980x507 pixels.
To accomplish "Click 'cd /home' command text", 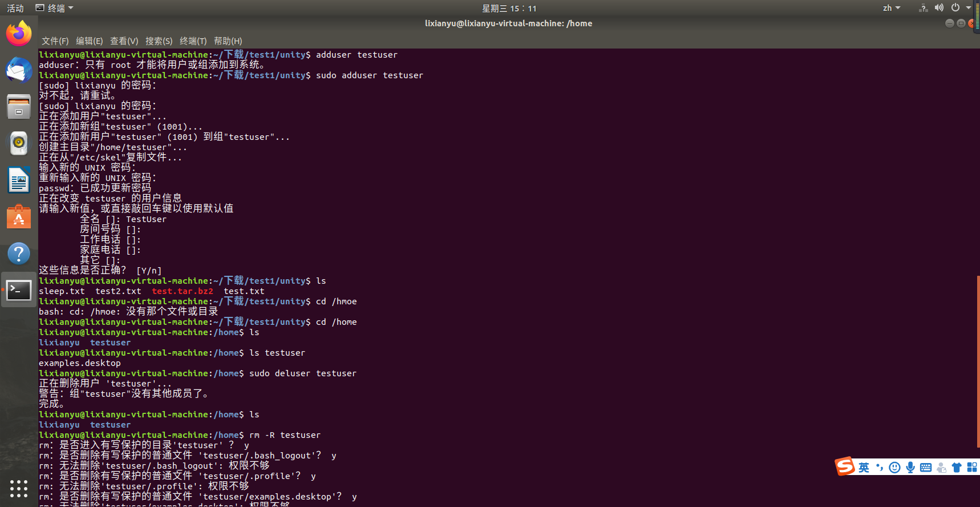I will tap(337, 322).
